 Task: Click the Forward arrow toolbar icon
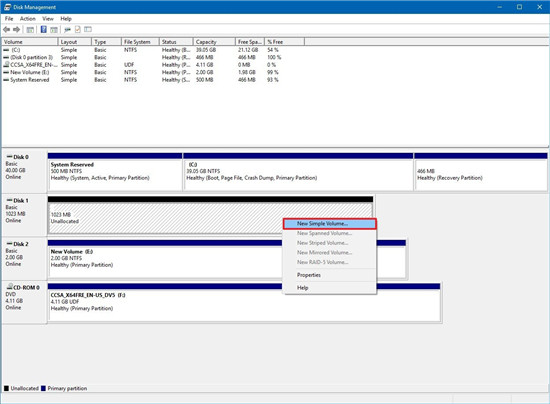(16, 30)
